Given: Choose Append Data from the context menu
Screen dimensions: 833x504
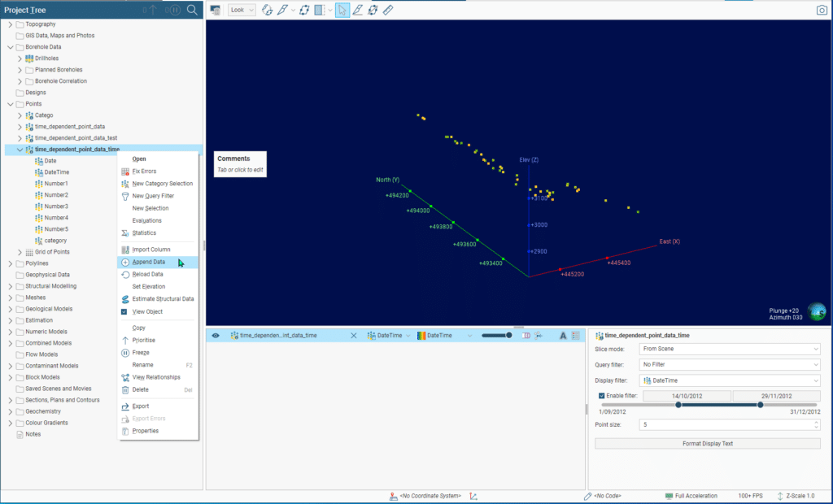Looking at the screenshot, I should (x=148, y=262).
